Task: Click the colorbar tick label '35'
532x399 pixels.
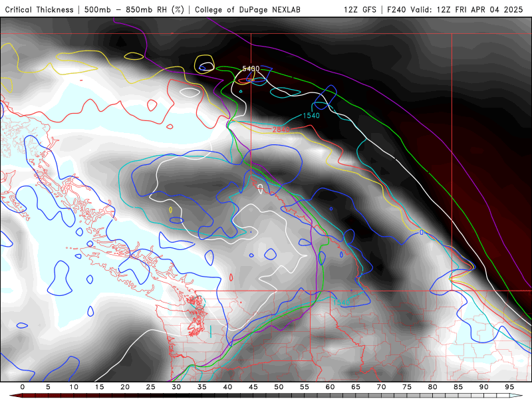Action: (x=202, y=387)
